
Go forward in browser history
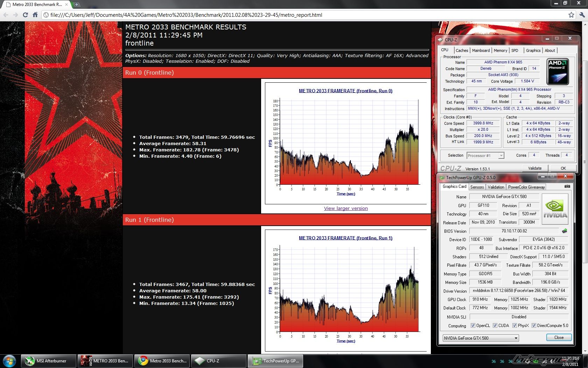pyautogui.click(x=15, y=15)
